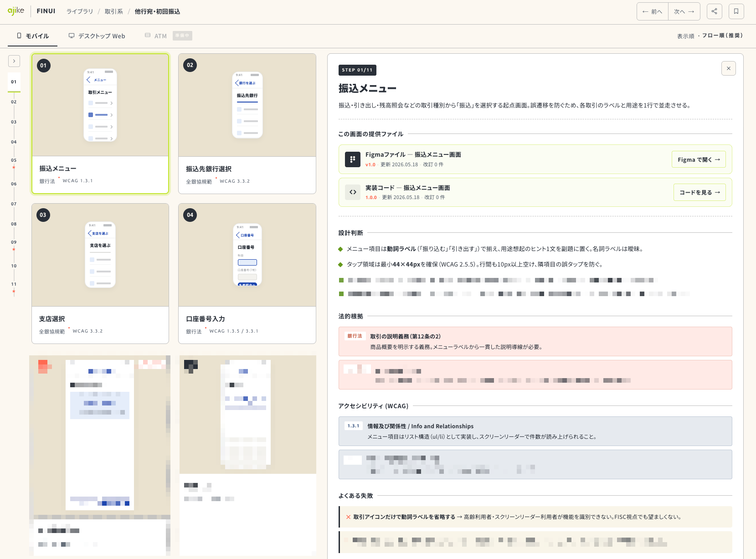Click コードを見る button
Viewport: 756px width, 559px height.
(699, 192)
